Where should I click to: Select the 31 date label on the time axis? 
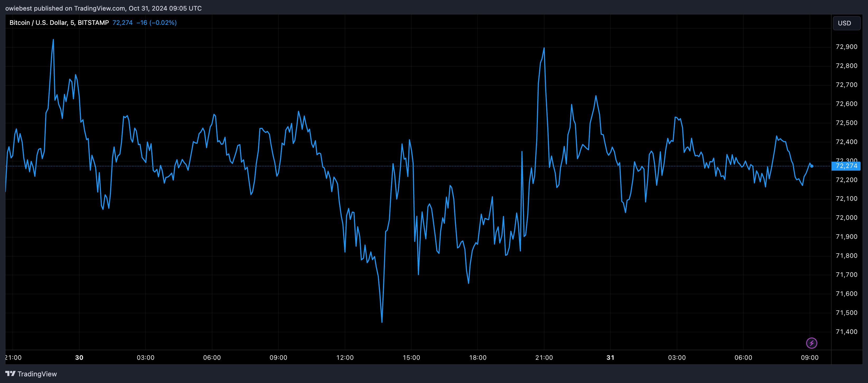pos(610,358)
